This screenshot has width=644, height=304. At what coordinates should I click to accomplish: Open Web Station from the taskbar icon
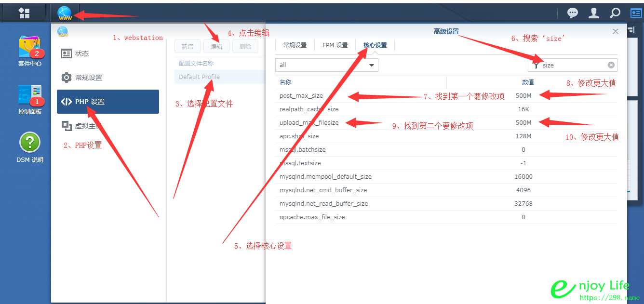(x=64, y=13)
